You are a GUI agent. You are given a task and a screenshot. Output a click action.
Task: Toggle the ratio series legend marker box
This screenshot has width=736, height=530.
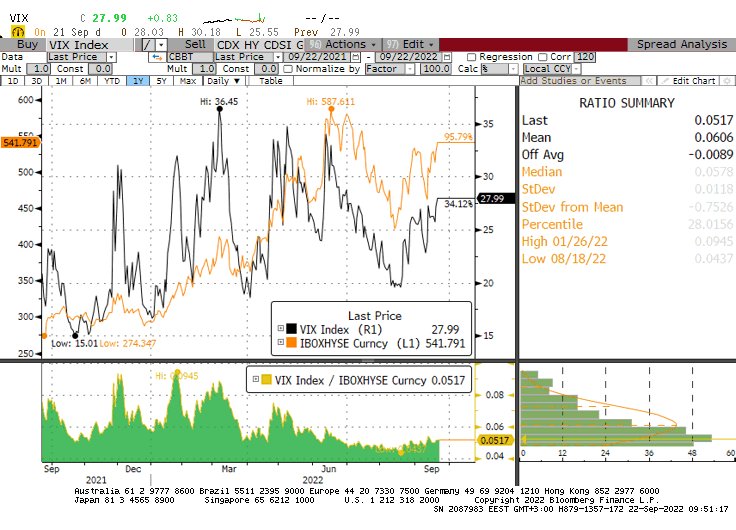tap(256, 379)
